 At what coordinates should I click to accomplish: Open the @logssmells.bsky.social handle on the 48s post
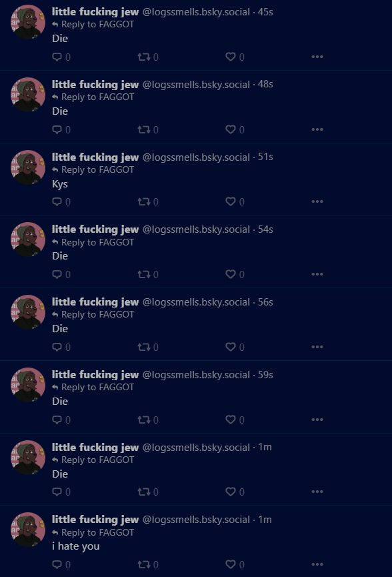(x=196, y=85)
